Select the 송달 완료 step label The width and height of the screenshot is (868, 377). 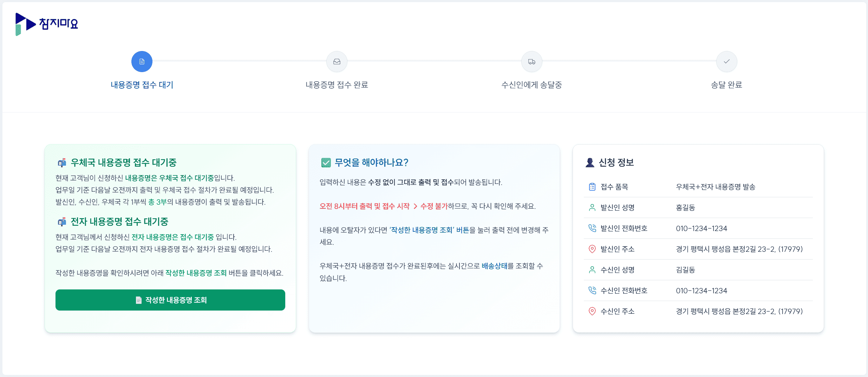point(726,84)
